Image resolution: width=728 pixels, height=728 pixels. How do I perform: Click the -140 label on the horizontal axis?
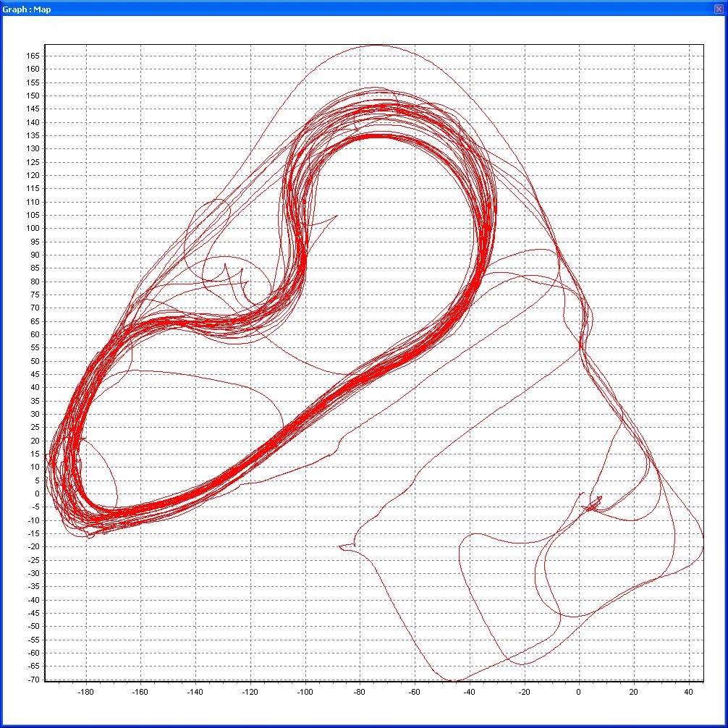[195, 692]
